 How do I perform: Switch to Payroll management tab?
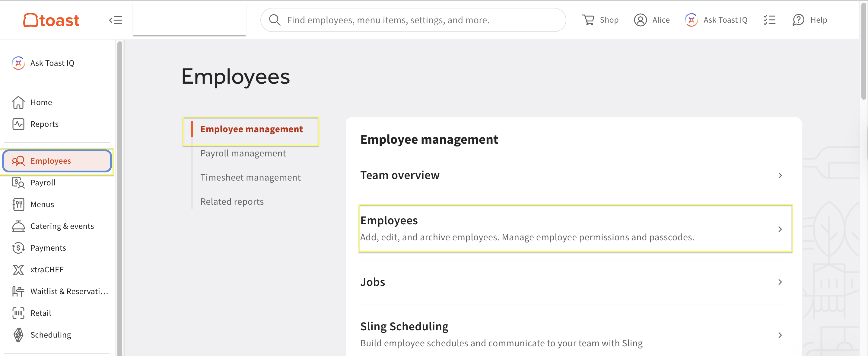point(243,153)
